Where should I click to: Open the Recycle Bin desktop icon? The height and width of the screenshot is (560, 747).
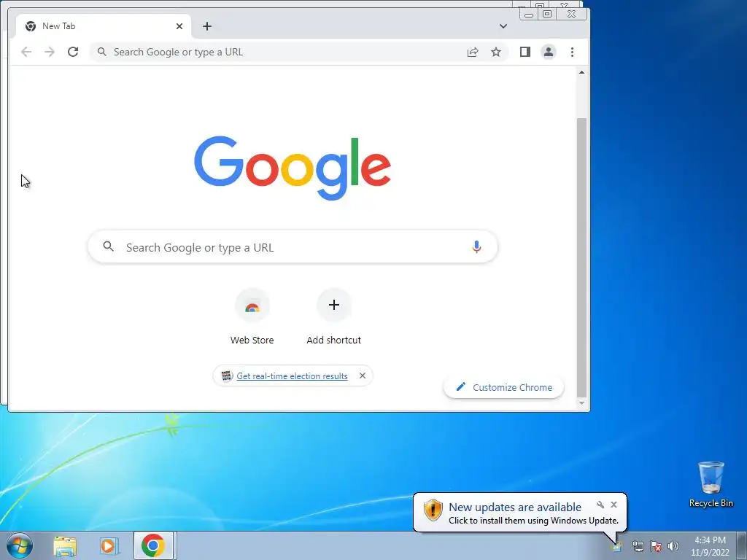(711, 484)
